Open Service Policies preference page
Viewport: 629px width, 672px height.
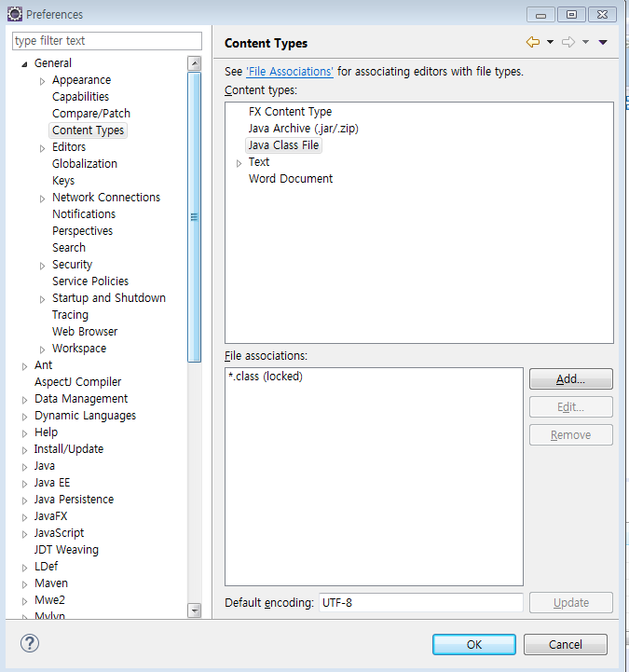[90, 281]
